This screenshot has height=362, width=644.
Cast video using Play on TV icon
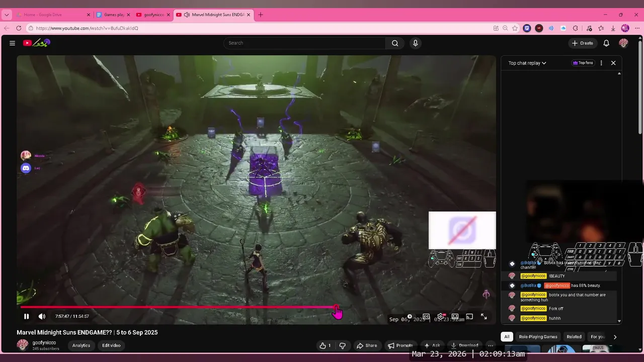(469, 317)
